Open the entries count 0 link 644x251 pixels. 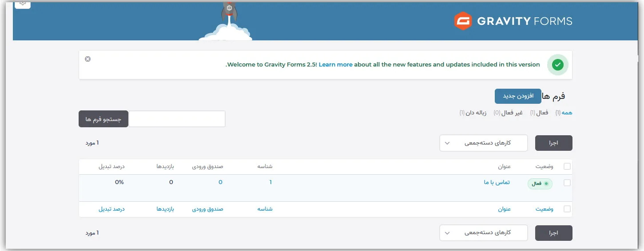click(220, 182)
